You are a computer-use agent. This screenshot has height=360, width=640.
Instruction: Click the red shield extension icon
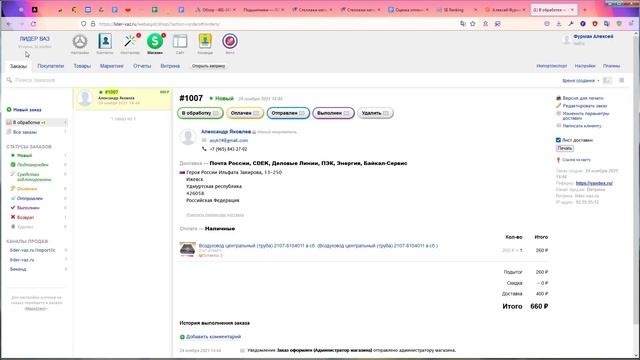595,24
